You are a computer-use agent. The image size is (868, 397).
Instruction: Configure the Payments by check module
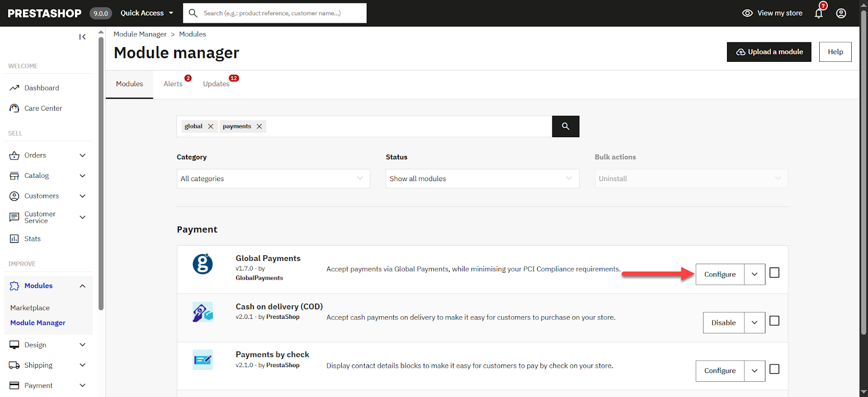(x=720, y=371)
